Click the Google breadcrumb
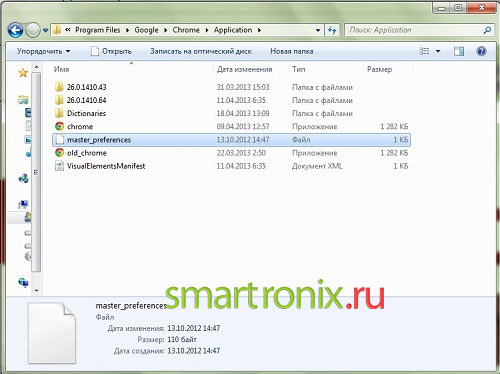The height and width of the screenshot is (374, 500). pyautogui.click(x=146, y=30)
